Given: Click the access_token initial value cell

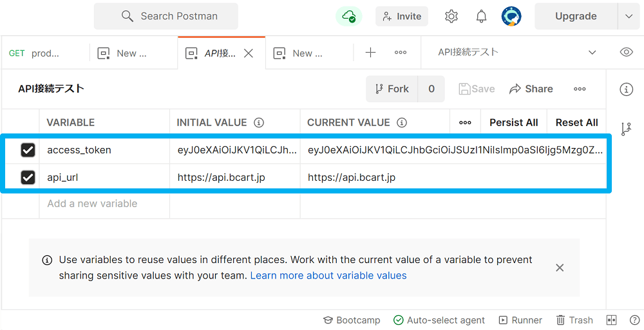Looking at the screenshot, I should tap(235, 151).
